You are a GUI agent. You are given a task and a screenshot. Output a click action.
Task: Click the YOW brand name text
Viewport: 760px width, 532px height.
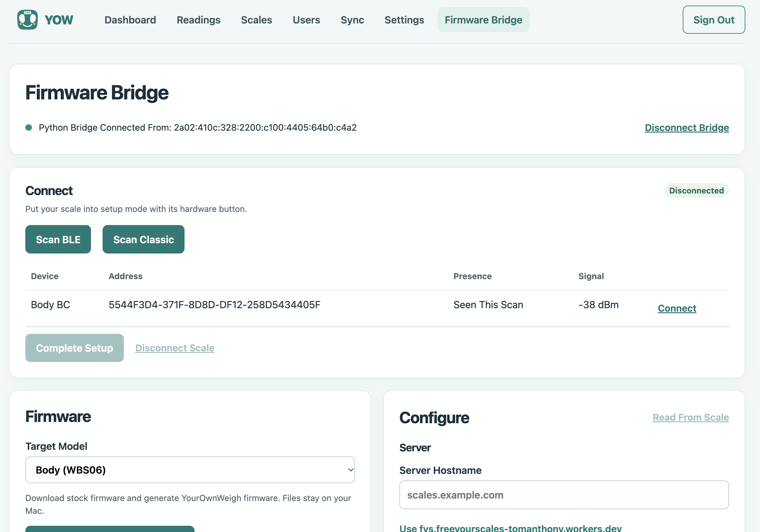(x=59, y=20)
